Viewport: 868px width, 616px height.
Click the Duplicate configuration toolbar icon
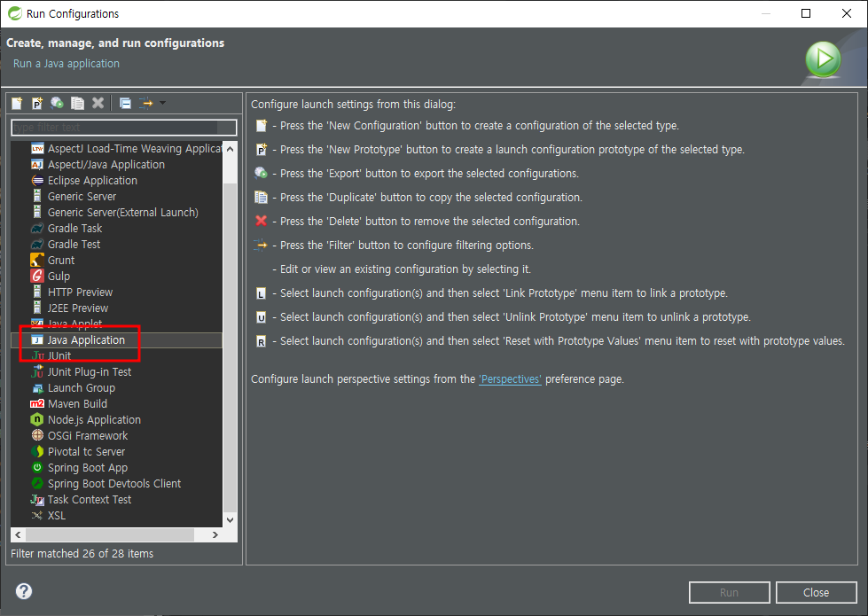tap(77, 103)
